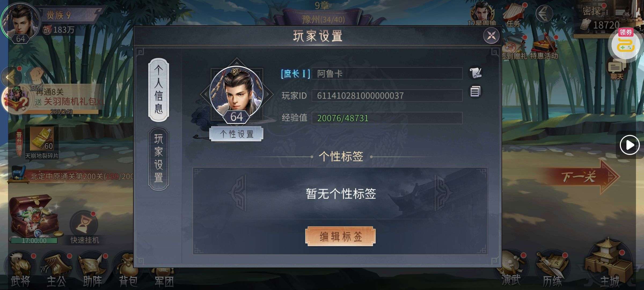Close the 玩家设置 dialog

click(491, 35)
